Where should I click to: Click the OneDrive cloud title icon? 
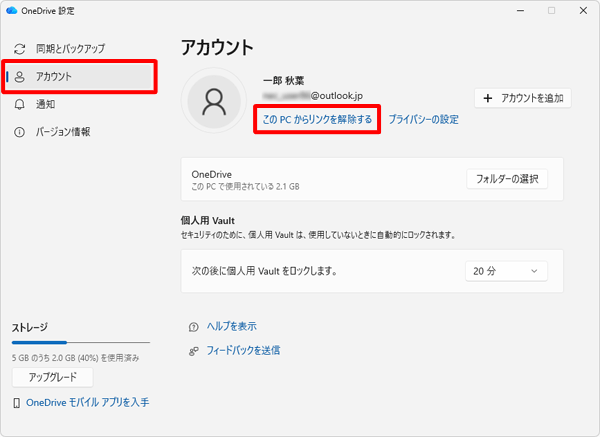12,11
